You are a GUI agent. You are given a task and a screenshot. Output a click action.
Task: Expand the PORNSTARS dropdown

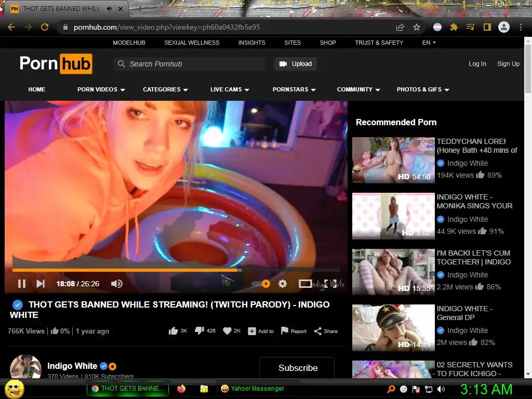click(x=294, y=89)
